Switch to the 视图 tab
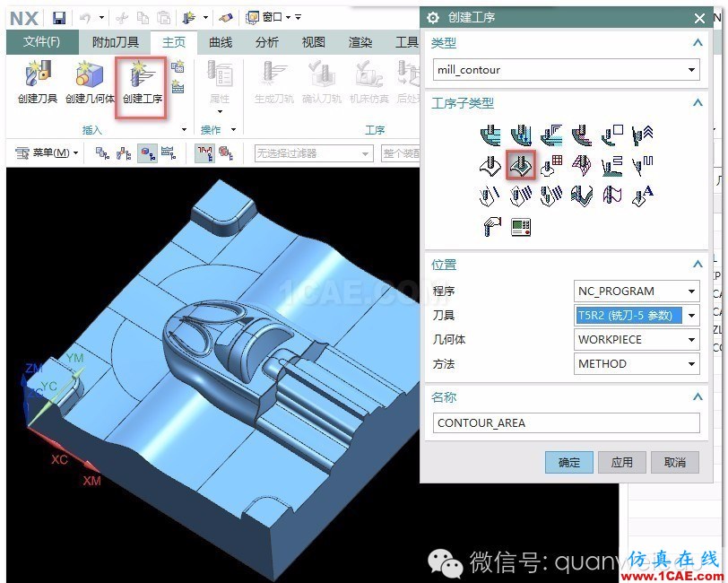Viewport: 728px width, 583px height. coord(314,42)
